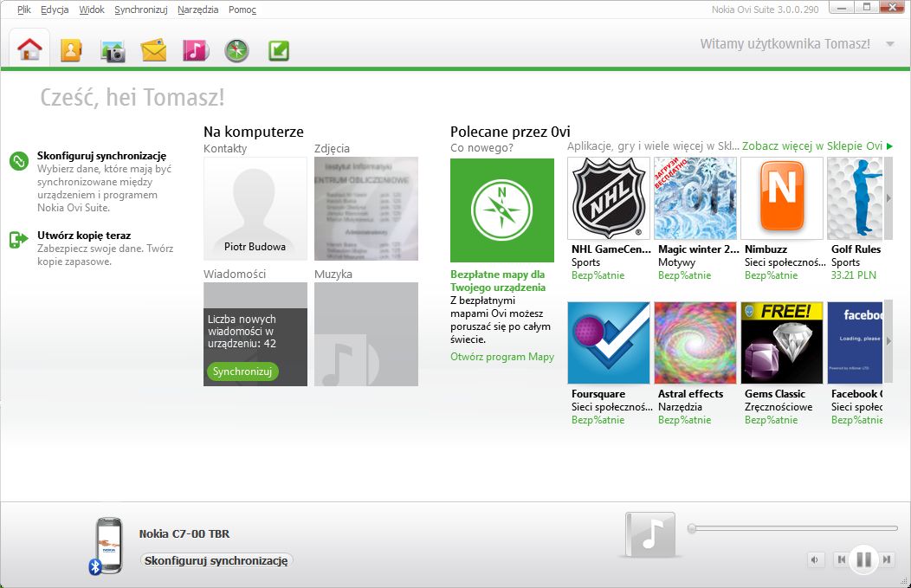The image size is (911, 588).
Task: Open the Edycja menu
Action: pos(54,10)
